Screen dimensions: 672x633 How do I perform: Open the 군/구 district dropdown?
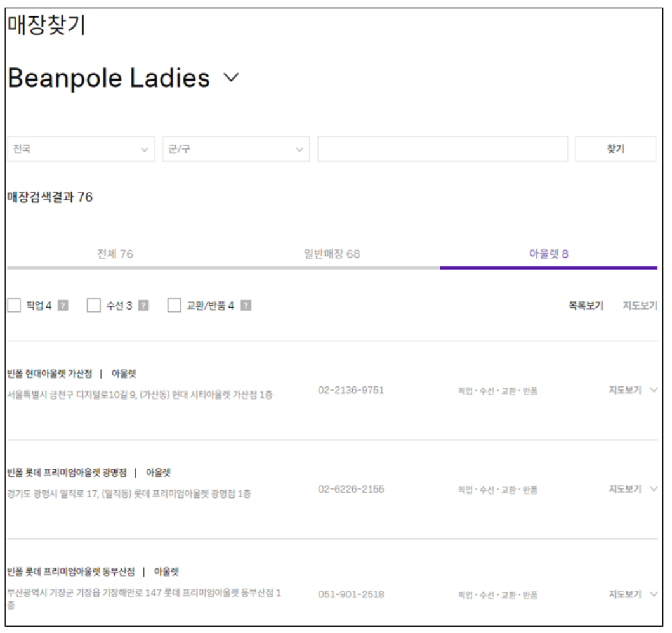236,149
